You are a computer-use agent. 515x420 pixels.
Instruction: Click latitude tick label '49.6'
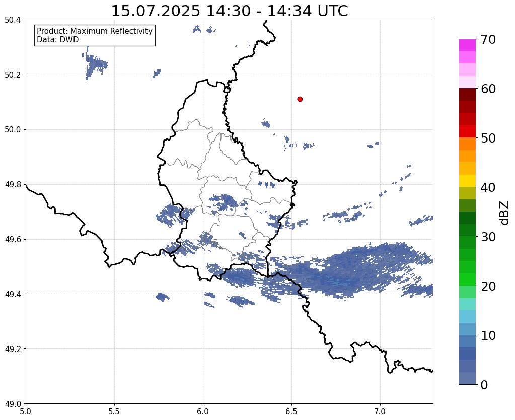coord(13,240)
